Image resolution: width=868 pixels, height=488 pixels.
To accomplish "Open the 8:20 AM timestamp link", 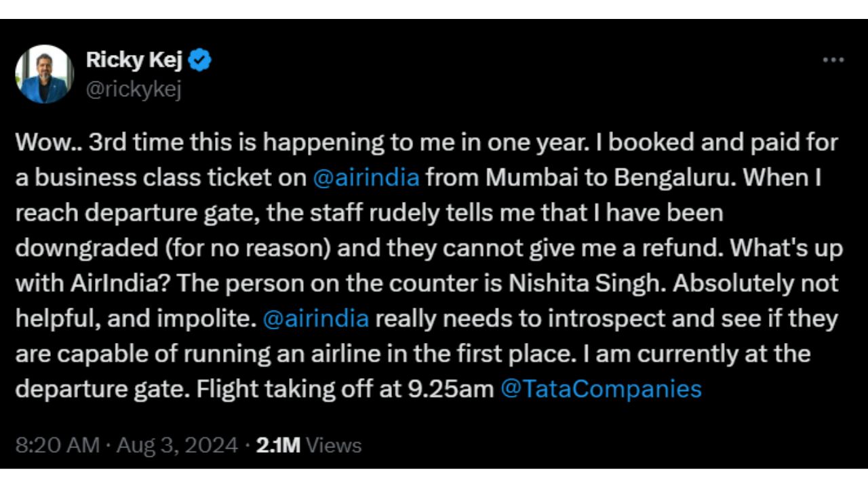I will coord(53,445).
